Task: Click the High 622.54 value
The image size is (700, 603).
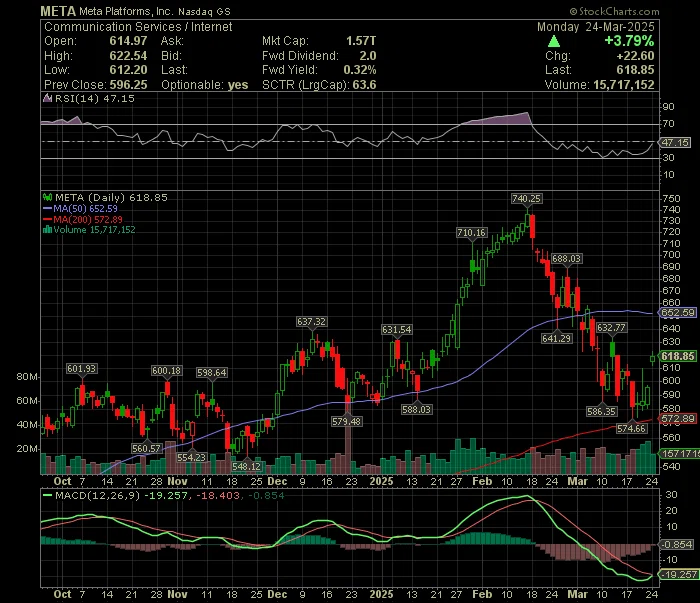Action: click(128, 56)
